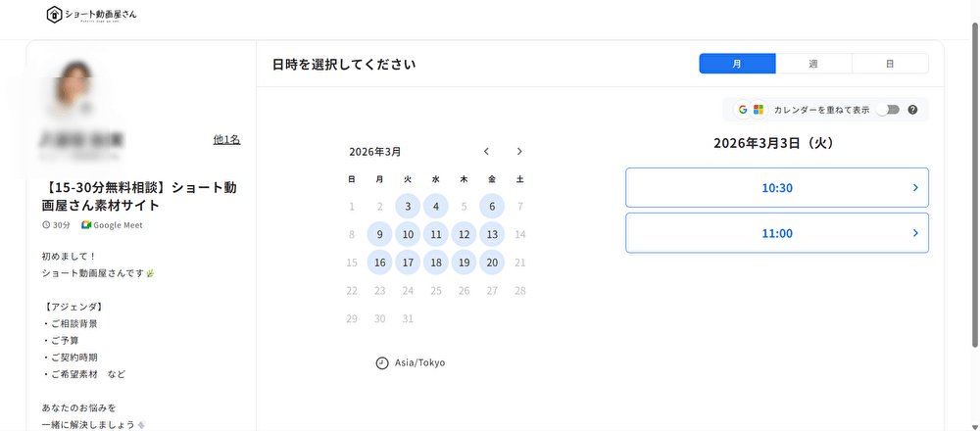Click the page vertical scrollbar
The height and width of the screenshot is (431, 980).
pyautogui.click(x=972, y=196)
